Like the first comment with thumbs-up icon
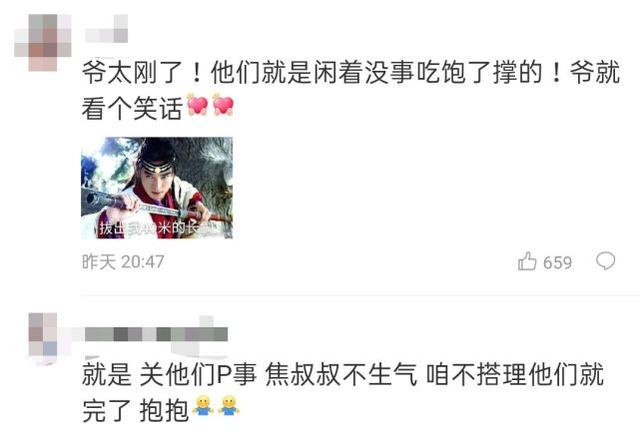This screenshot has height=439, width=640. (x=527, y=261)
